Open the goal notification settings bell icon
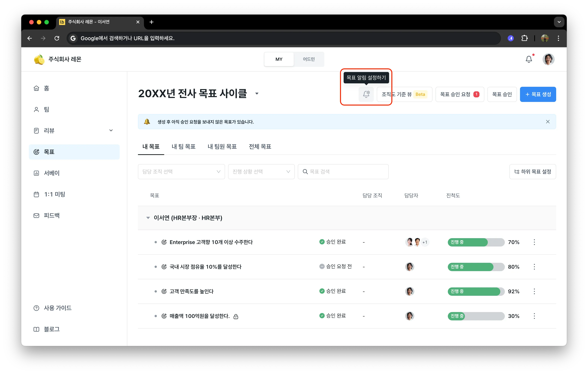588x374 pixels. click(x=366, y=94)
